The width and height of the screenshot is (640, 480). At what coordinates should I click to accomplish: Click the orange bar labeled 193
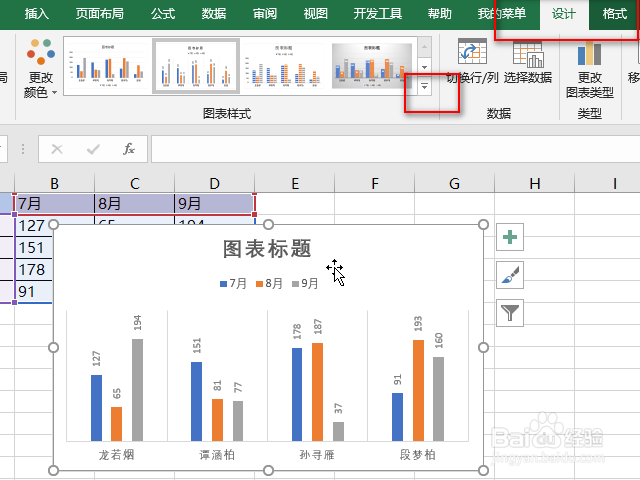pos(418,391)
